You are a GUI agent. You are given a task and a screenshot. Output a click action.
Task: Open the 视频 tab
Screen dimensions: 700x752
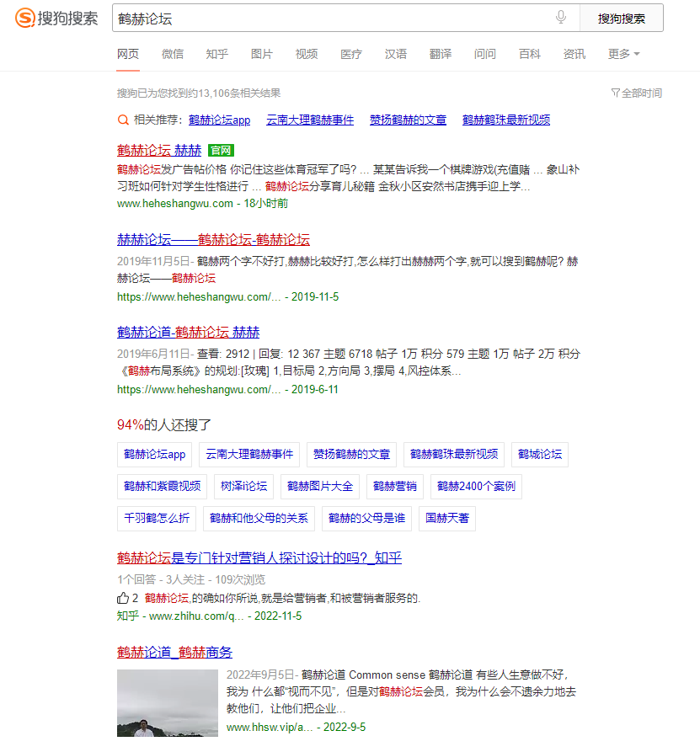coord(307,54)
